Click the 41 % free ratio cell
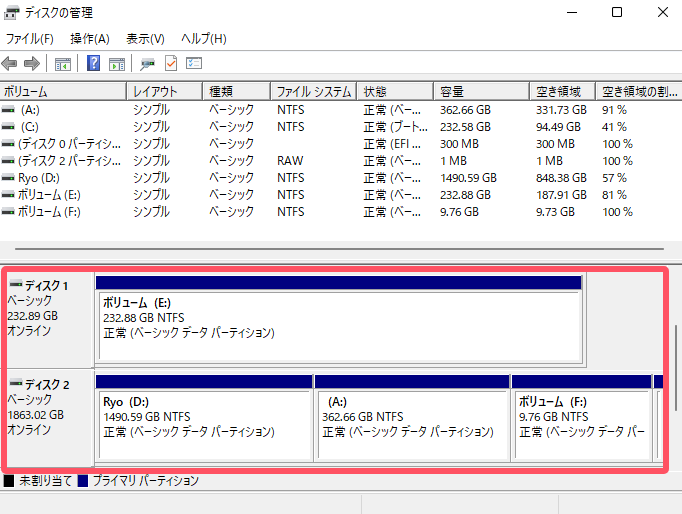 coord(614,127)
